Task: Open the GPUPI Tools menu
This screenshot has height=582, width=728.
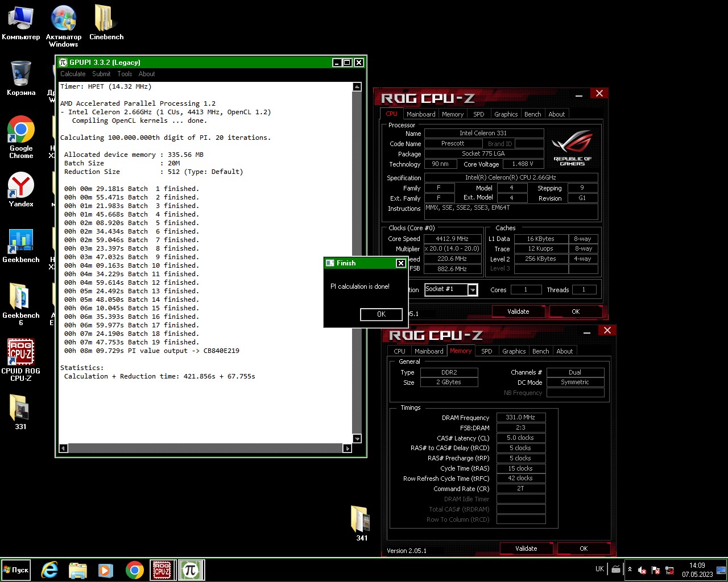Action: tap(125, 74)
